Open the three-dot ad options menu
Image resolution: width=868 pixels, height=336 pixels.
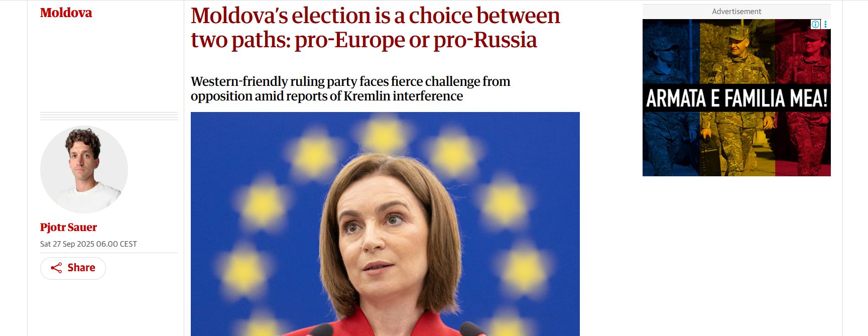825,24
